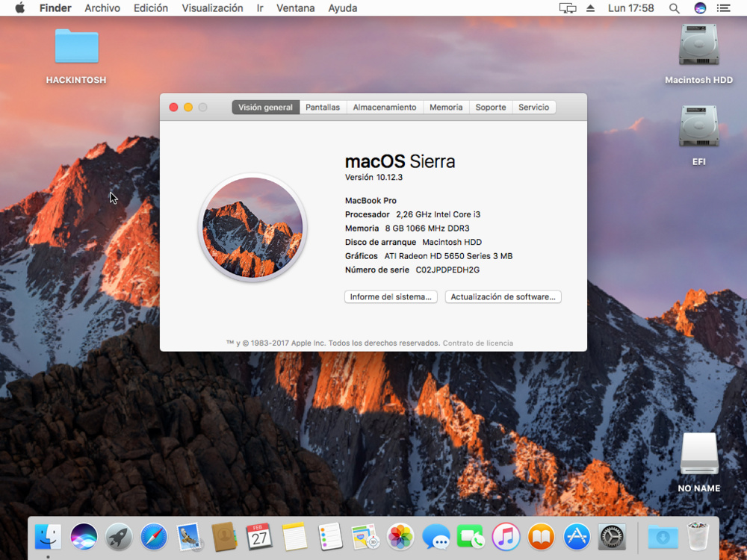The image size is (747, 560).
Task: Open the Edición menu
Action: [x=151, y=8]
